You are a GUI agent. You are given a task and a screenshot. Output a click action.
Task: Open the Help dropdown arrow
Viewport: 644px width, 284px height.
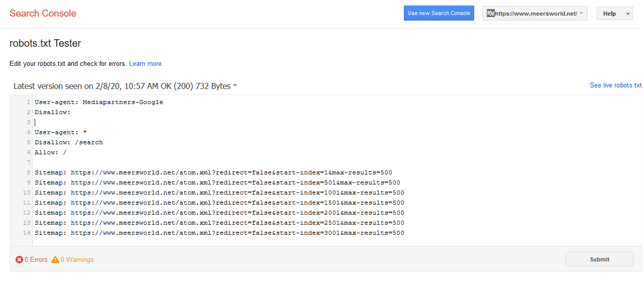(628, 14)
